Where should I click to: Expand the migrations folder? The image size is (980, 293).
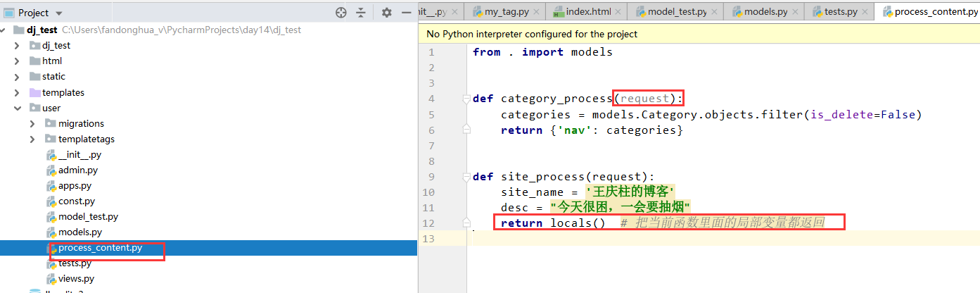32,123
